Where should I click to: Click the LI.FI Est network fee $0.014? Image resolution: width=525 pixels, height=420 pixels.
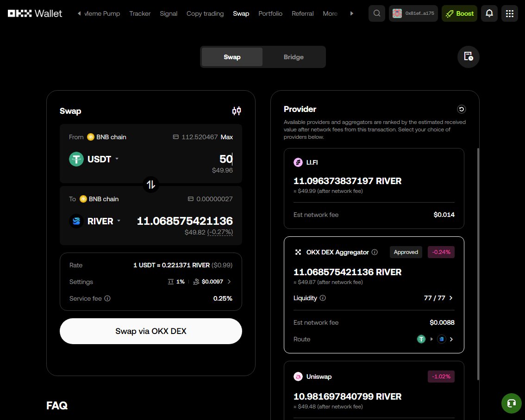pyautogui.click(x=444, y=215)
